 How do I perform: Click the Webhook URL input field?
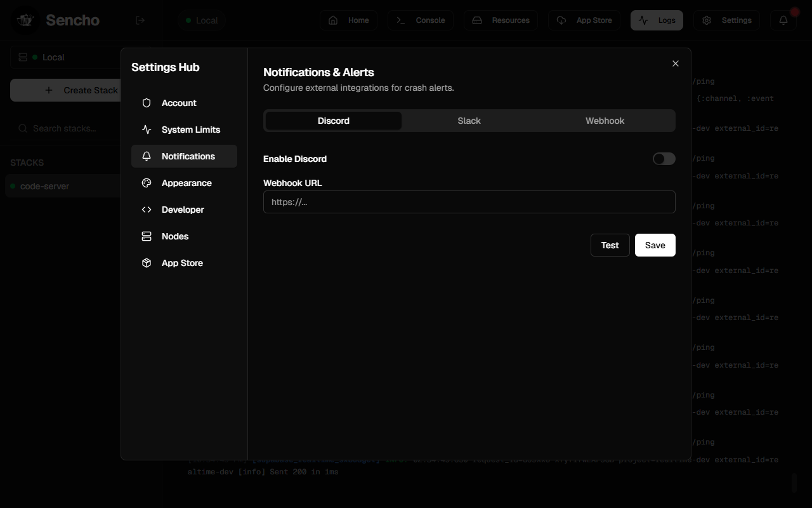469,202
